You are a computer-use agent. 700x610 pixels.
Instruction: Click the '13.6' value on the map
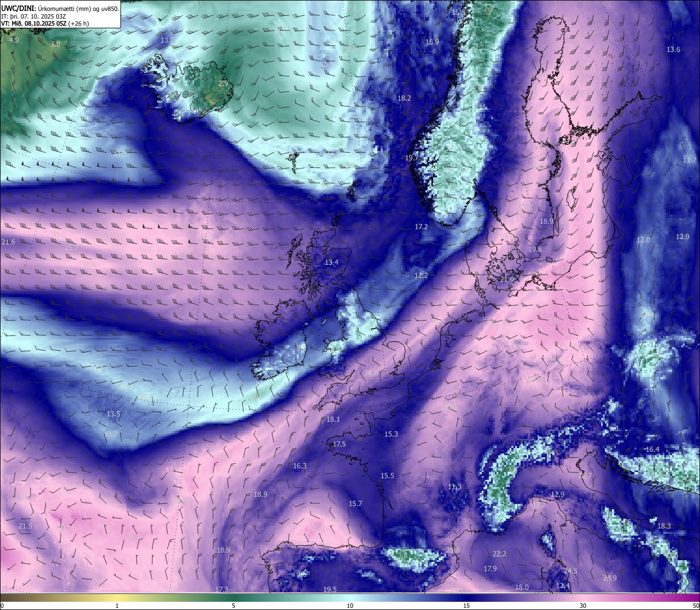[x=673, y=49]
